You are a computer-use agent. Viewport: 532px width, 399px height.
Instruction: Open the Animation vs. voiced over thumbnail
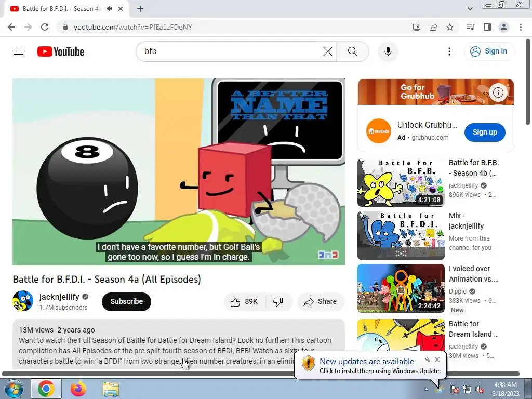coord(401,288)
